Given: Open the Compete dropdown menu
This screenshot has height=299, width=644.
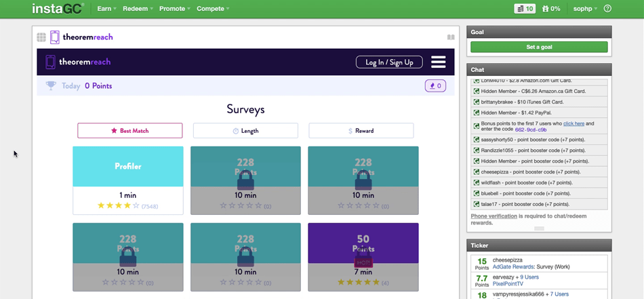Looking at the screenshot, I should pos(213,9).
